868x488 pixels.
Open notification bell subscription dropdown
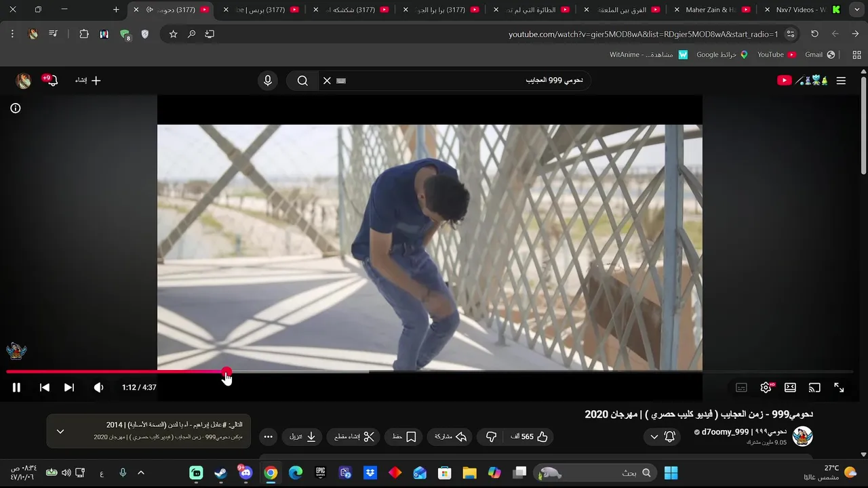661,437
